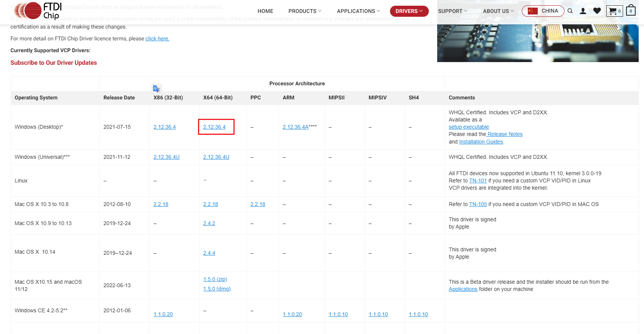The image size is (644, 334).
Task: Download Windows Desktop X64 driver 2.12.36.4
Action: pyautogui.click(x=214, y=127)
